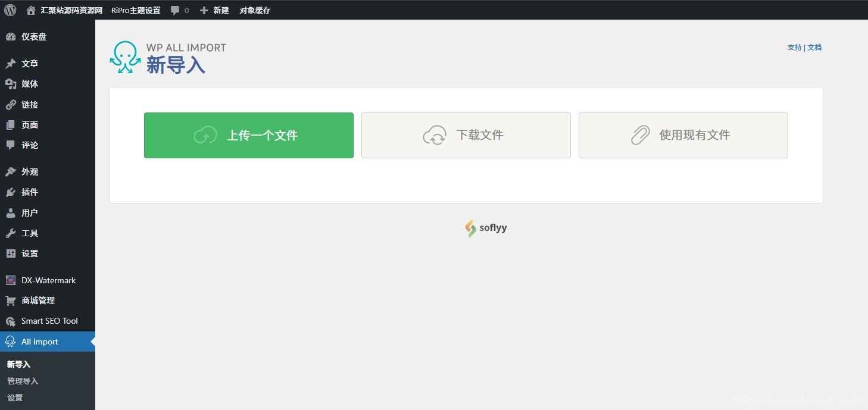Click the paperclip icon on 使用现有文件
This screenshot has width=868, height=410.
[641, 136]
